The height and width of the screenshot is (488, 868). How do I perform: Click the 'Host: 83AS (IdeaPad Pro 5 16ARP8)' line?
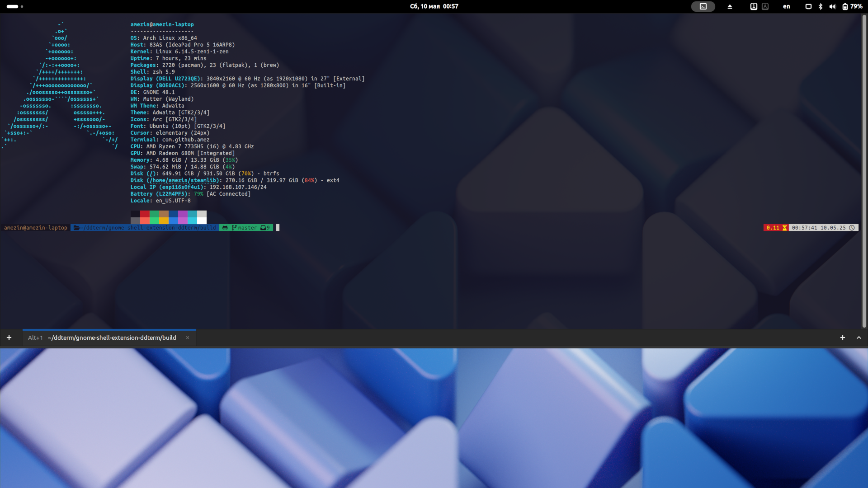tap(183, 45)
